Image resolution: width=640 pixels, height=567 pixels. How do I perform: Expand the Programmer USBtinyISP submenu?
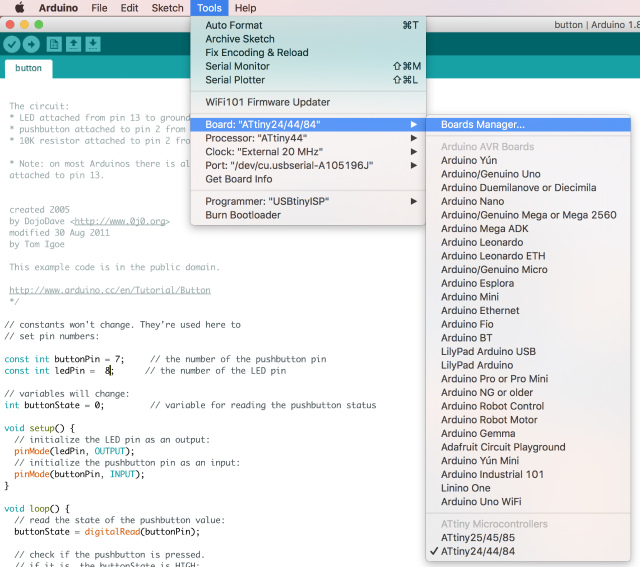pos(308,201)
